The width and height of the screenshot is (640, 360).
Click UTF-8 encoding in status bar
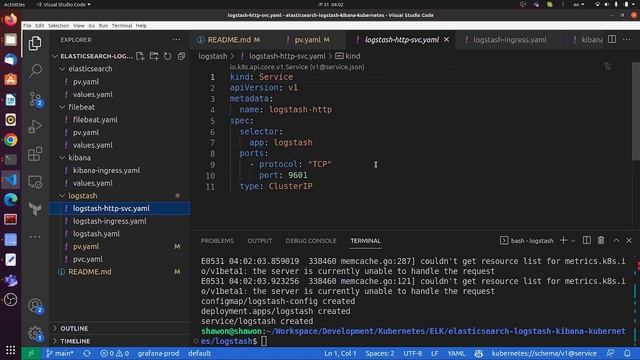[413, 353]
